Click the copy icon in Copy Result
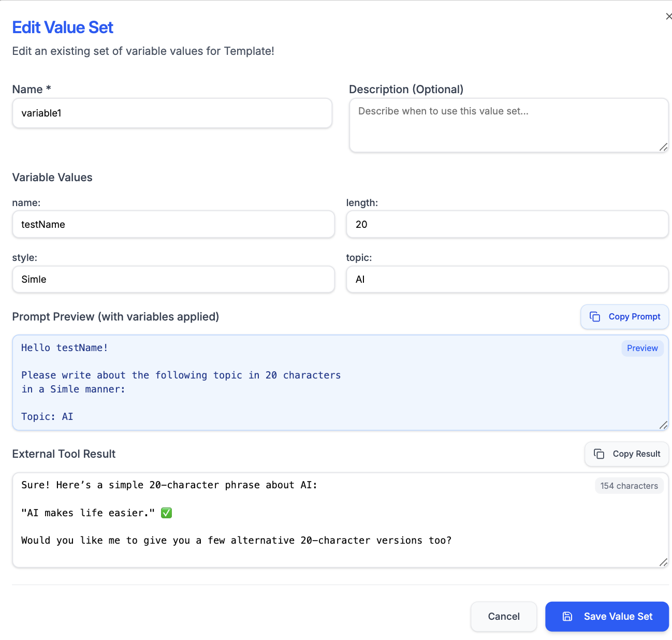Screen dimensions: 672x640 (599, 454)
